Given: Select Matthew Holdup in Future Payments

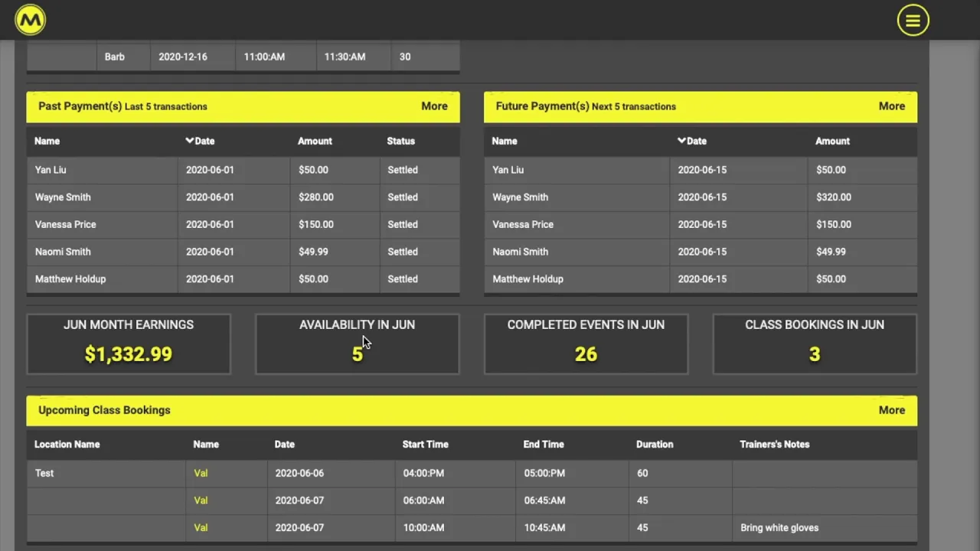Looking at the screenshot, I should point(528,279).
